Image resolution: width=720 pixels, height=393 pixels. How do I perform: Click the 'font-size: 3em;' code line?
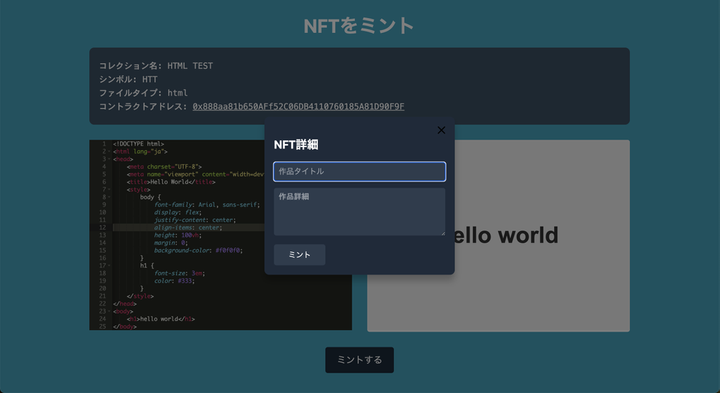click(x=179, y=273)
